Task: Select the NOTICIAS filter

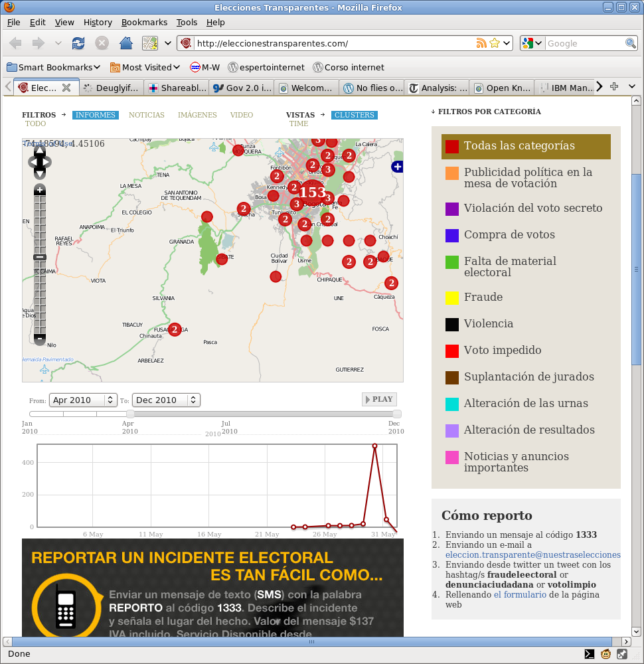Action: [147, 115]
